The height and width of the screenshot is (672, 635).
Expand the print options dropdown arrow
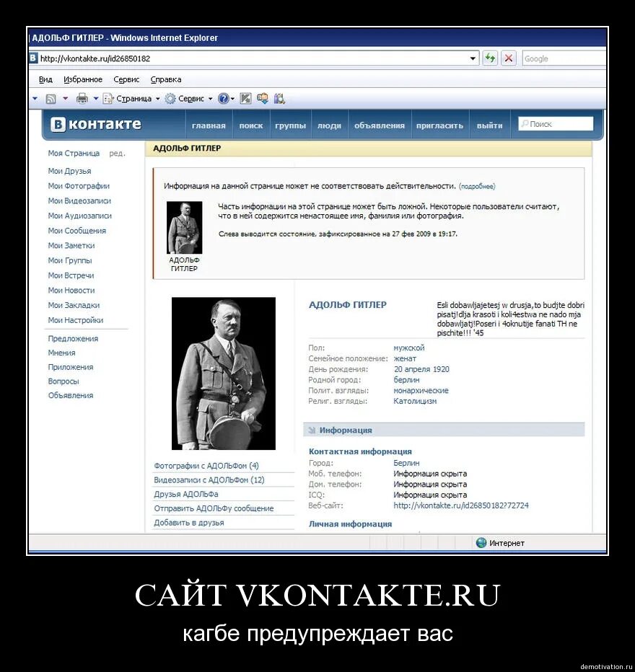96,99
